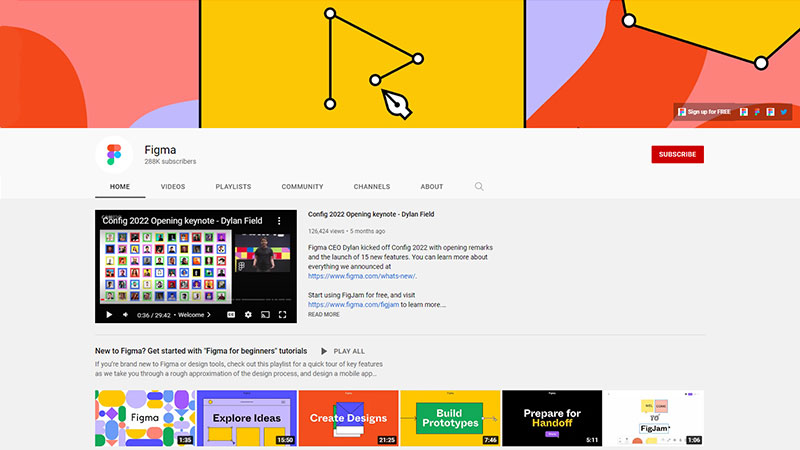The image size is (800, 450).
Task: Click the video title overlay in the player
Action: pos(182,220)
